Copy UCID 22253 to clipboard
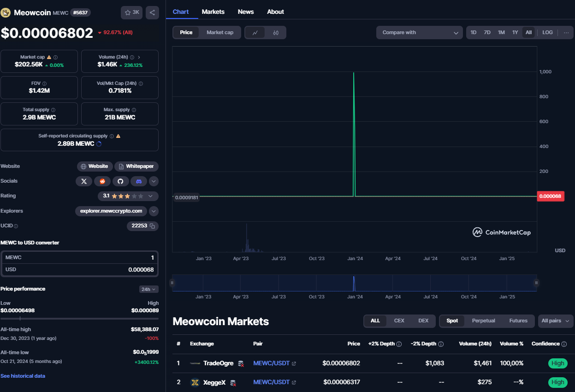 [152, 226]
